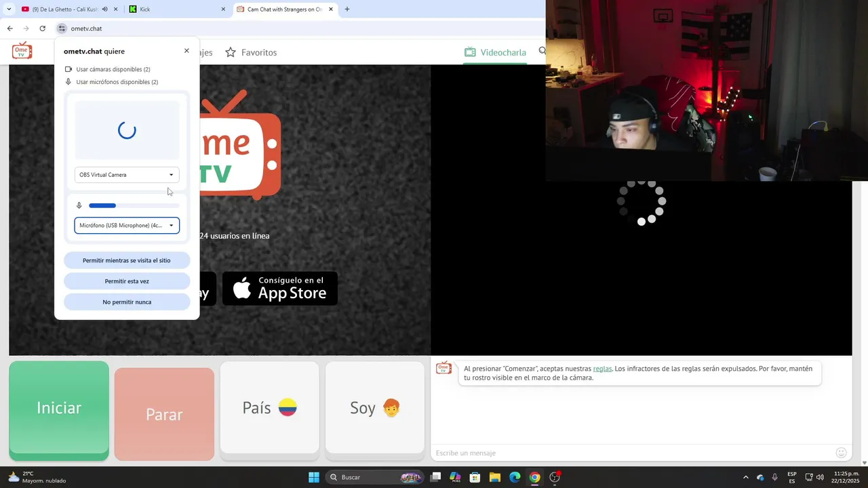The image size is (868, 488).
Task: Open the Favoritos tab
Action: coord(251,52)
